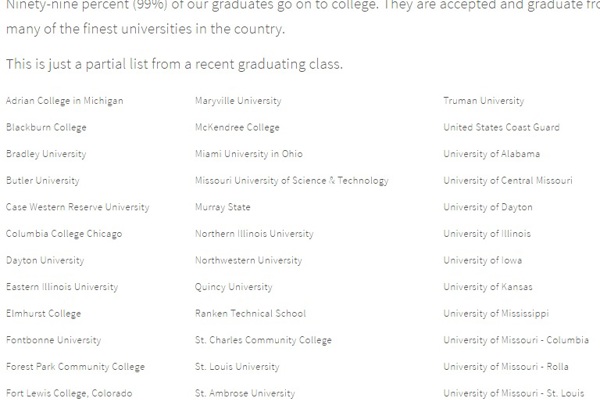This screenshot has height=400, width=600.
Task: Select Missouri University of Science & Technology
Action: (292, 181)
